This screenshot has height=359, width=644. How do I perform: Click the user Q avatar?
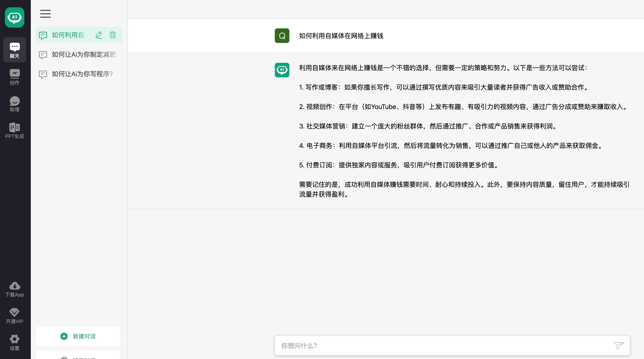[x=282, y=36]
